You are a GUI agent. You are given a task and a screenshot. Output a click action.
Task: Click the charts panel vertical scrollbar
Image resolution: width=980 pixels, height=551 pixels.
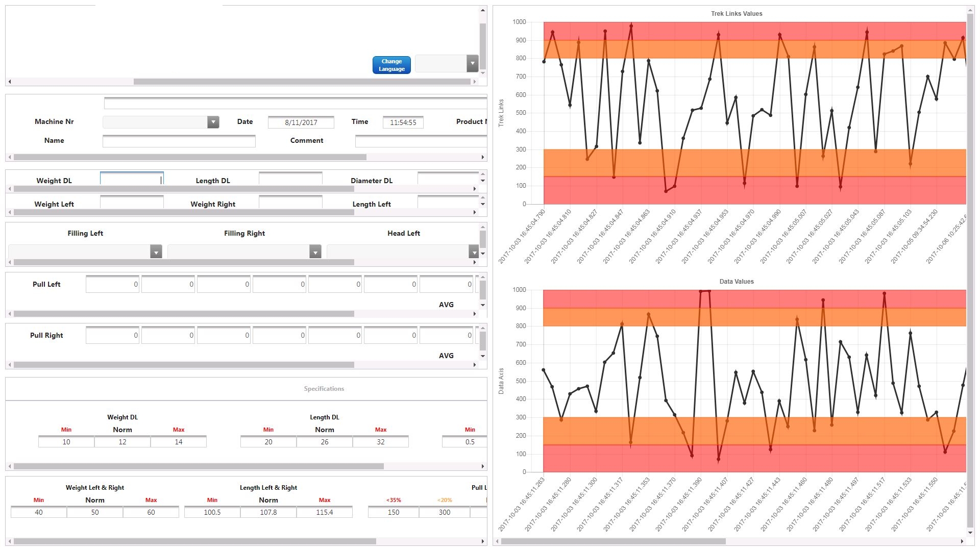pos(970,270)
